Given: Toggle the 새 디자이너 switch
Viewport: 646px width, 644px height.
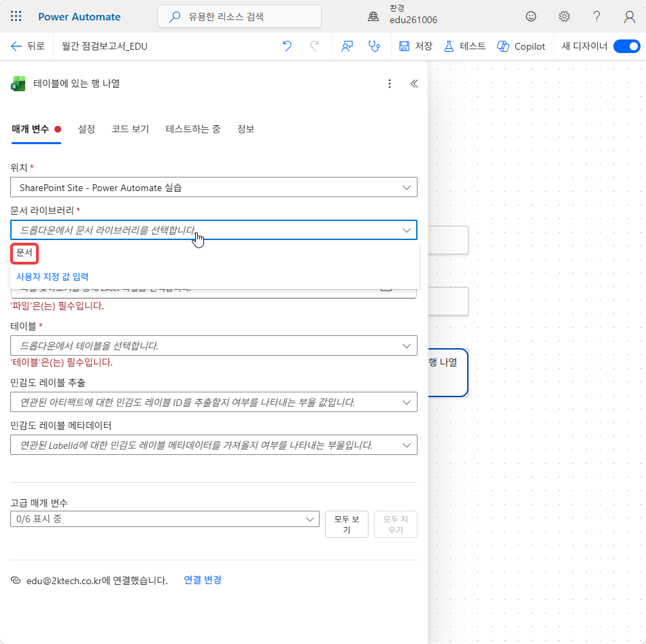Looking at the screenshot, I should pyautogui.click(x=626, y=46).
